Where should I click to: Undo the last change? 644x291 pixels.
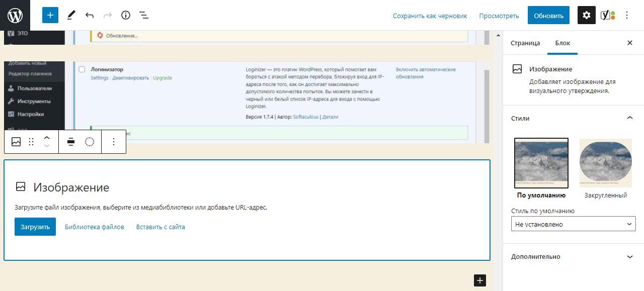(x=90, y=15)
